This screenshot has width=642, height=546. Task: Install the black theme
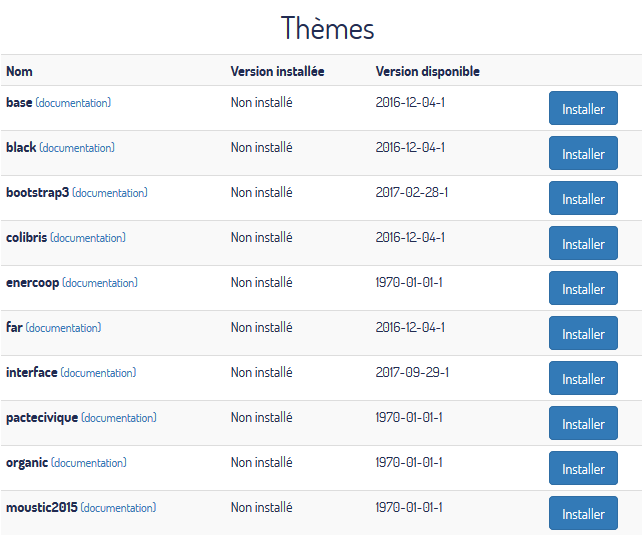tap(583, 153)
